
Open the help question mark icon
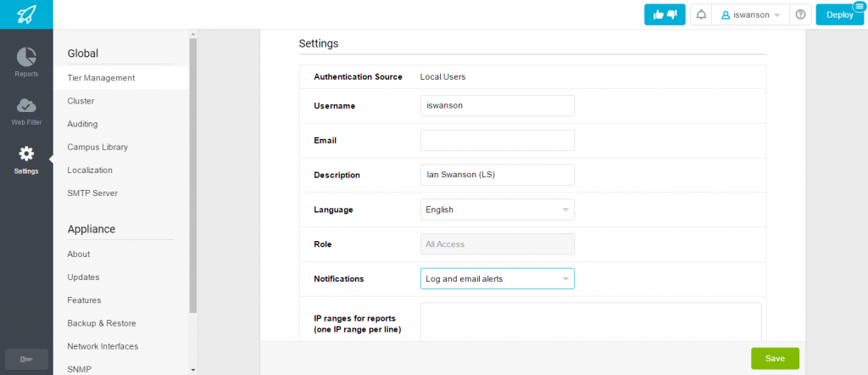tap(800, 15)
